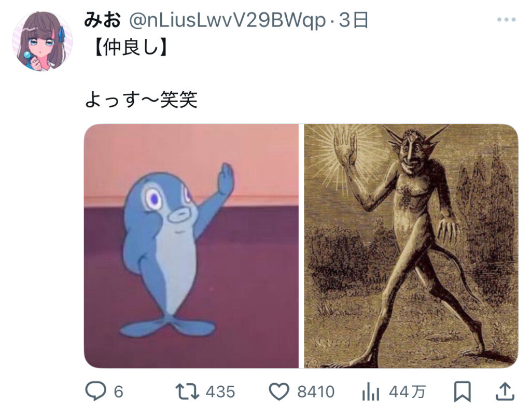Click the 【仲良し】 text line
Screen dimensions: 531x420
coord(130,48)
